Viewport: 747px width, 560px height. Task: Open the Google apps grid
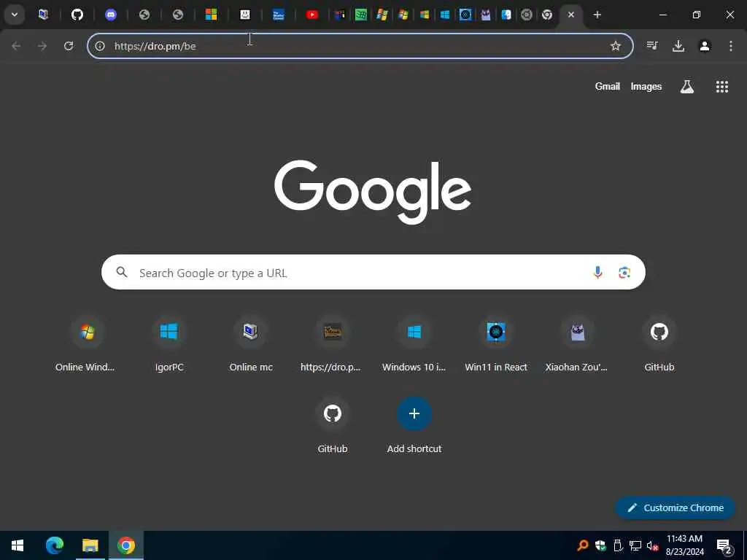pyautogui.click(x=721, y=86)
